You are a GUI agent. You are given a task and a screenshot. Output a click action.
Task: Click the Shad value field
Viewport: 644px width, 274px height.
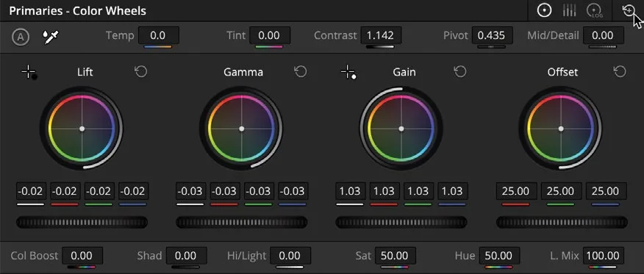point(186,256)
